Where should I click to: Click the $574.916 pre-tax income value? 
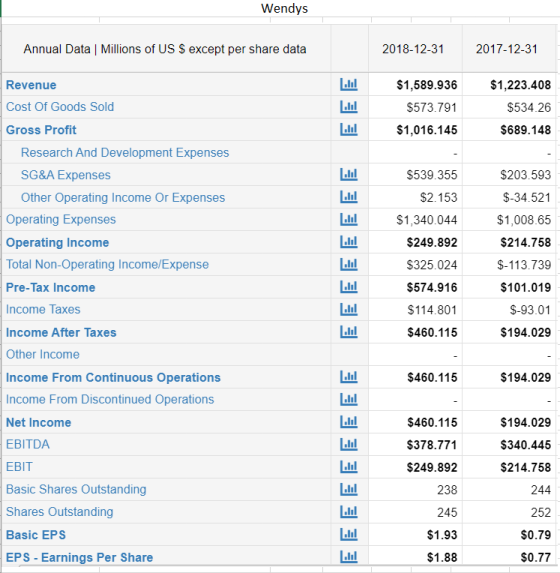click(432, 288)
